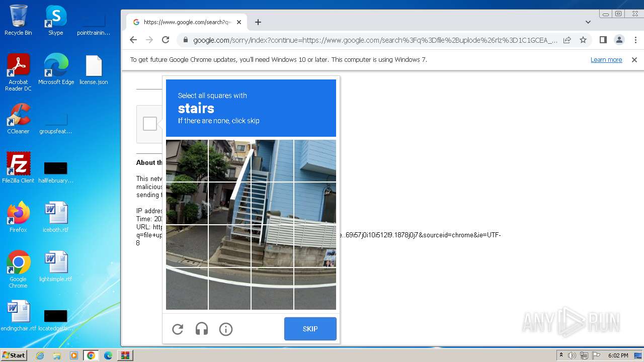Go forward in Chrome
The height and width of the screenshot is (362, 644).
(149, 40)
